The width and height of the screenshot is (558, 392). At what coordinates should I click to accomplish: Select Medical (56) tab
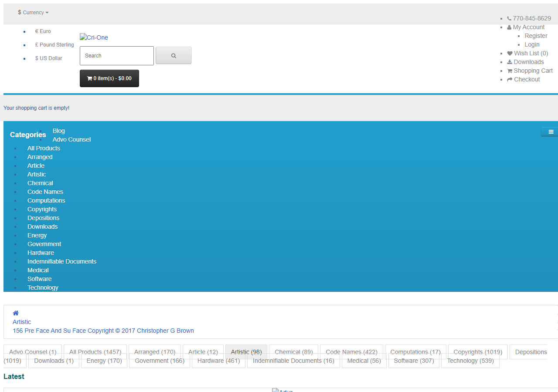(364, 361)
